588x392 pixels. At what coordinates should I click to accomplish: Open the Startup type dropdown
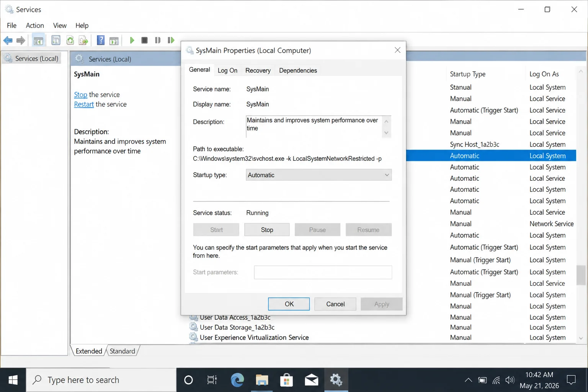pos(318,175)
